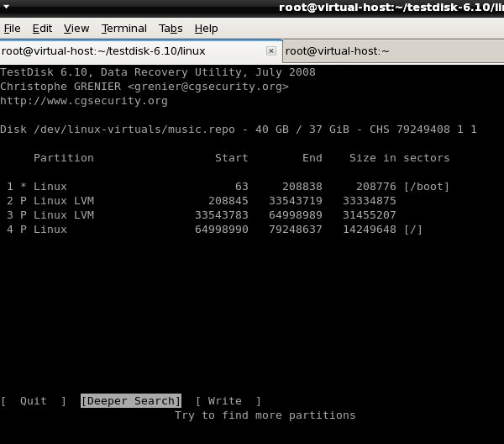Open the Edit menu
Image resolution: width=504 pixels, height=444 pixels.
42,29
